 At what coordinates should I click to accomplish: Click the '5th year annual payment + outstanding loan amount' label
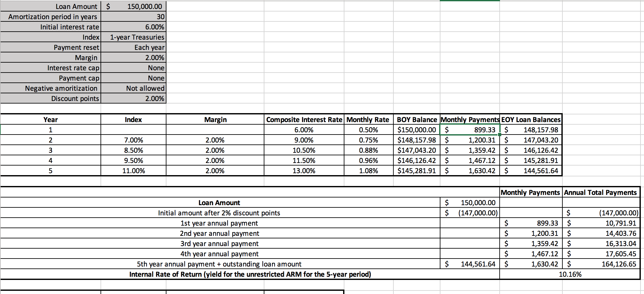(219, 264)
